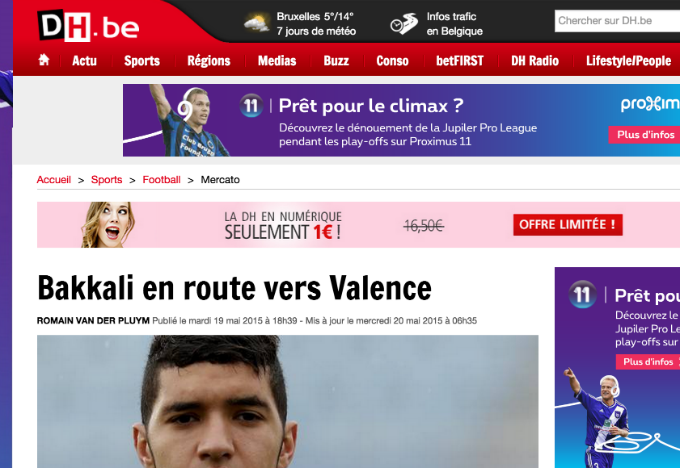This screenshot has width=680, height=468.
Task: Select the Régions menu item
Action: point(209,61)
